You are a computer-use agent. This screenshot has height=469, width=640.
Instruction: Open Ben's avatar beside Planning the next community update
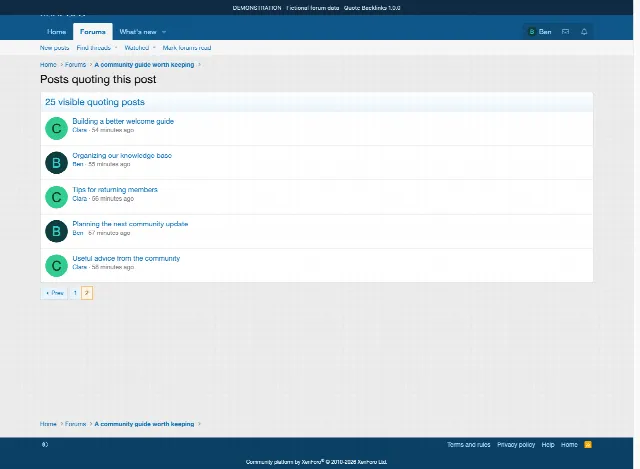tap(56, 231)
